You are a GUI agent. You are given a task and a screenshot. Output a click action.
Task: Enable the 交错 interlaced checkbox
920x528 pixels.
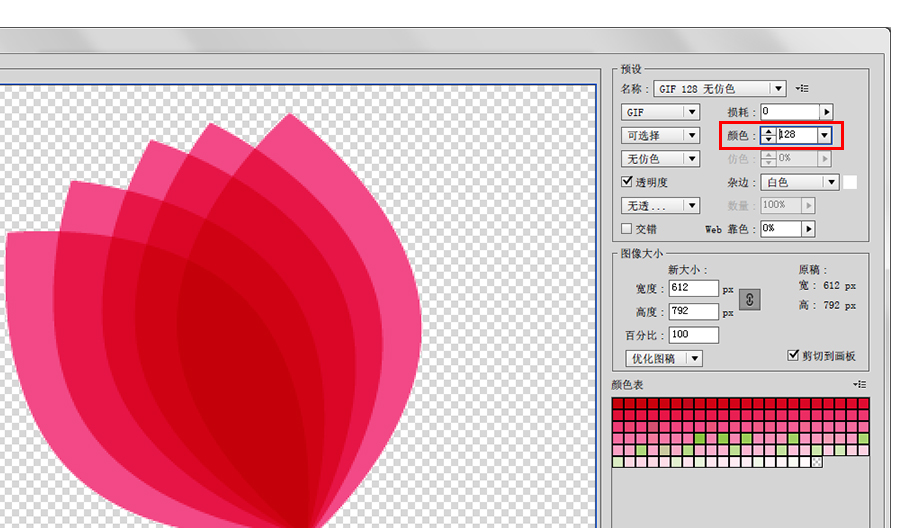627,229
